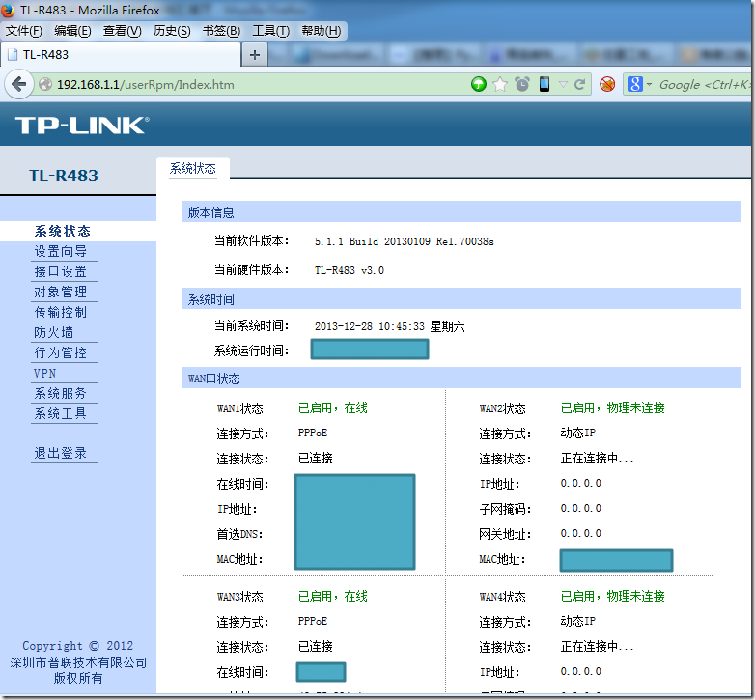Image resolution: width=755 pixels, height=700 pixels.
Task: Open 系统服务 in the sidebar
Action: (x=61, y=393)
